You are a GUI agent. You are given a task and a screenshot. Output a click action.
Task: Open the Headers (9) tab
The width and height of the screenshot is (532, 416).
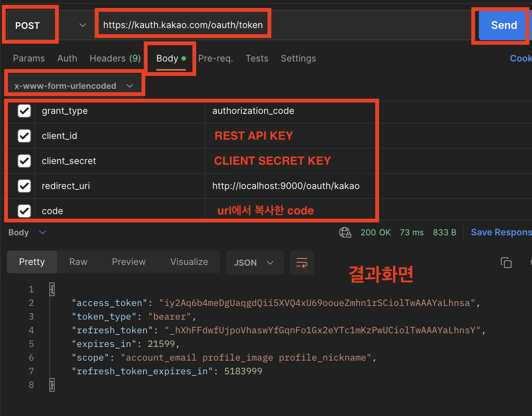pyautogui.click(x=115, y=58)
